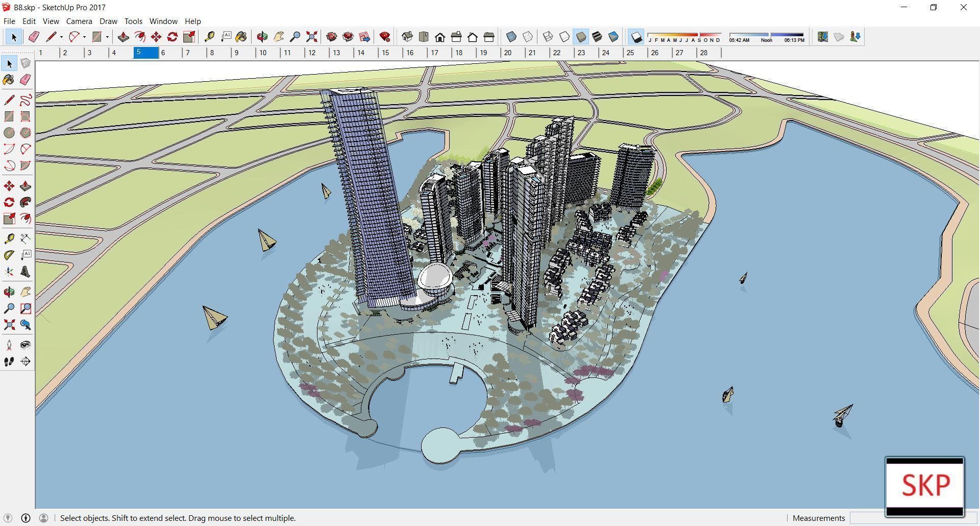Enable Shaded face style
The height and width of the screenshot is (526, 980).
tap(581, 37)
